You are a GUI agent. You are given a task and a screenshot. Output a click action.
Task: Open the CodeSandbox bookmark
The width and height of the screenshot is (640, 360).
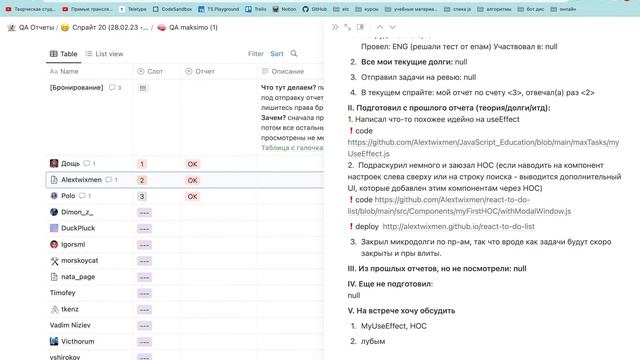[x=172, y=9]
